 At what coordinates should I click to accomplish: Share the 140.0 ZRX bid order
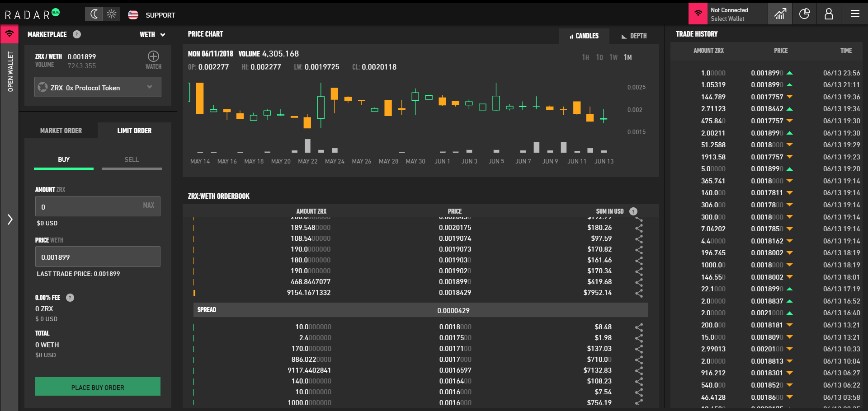point(639,381)
